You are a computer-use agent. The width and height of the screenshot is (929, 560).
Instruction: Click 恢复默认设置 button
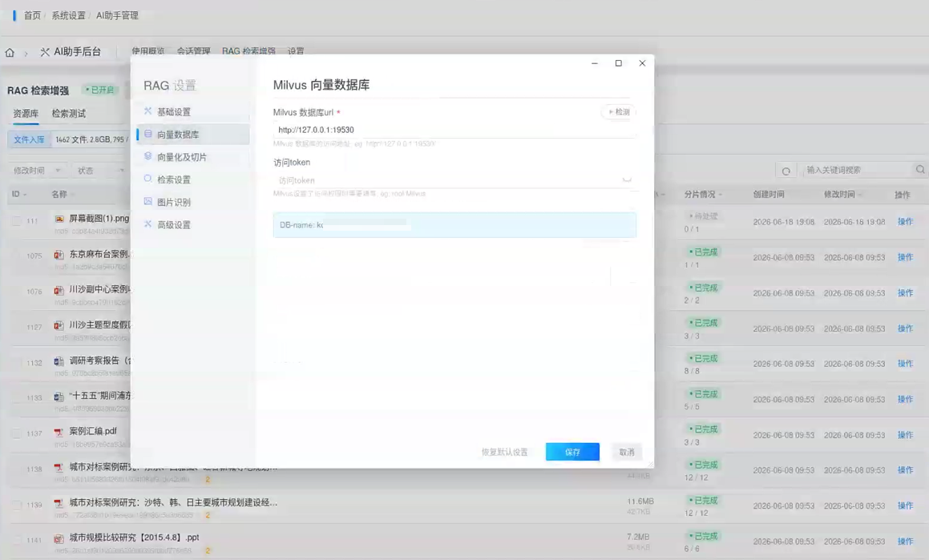[504, 452]
